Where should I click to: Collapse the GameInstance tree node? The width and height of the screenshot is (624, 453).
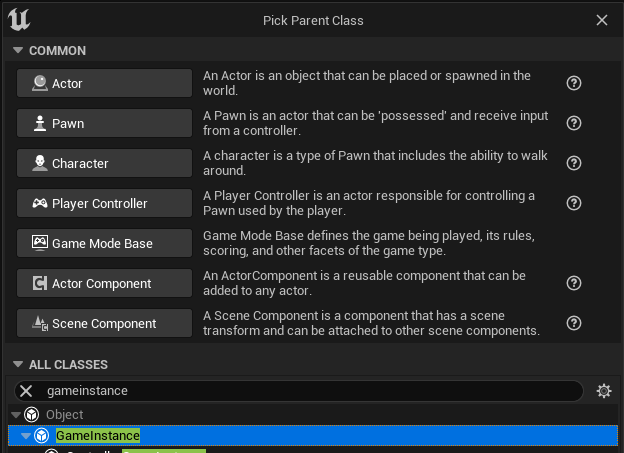[x=26, y=436]
